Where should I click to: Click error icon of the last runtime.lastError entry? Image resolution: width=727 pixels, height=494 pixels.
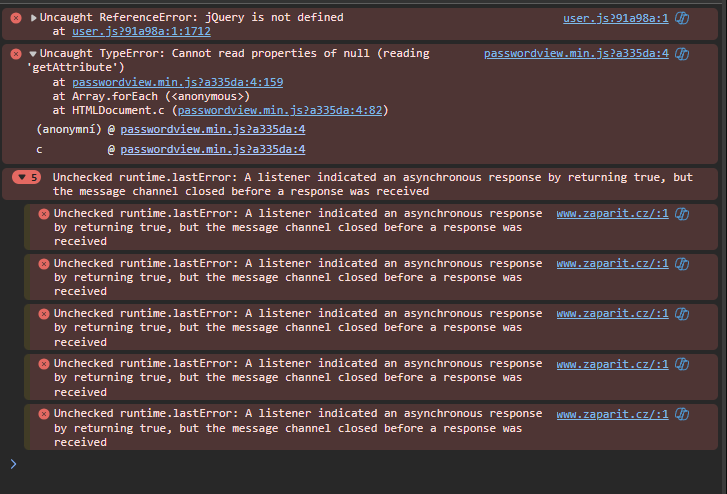[44, 414]
